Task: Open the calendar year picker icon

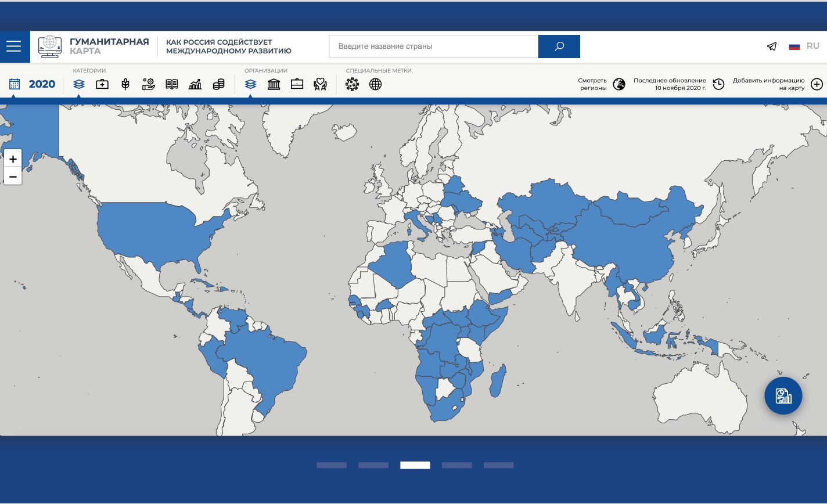Action: [x=15, y=84]
